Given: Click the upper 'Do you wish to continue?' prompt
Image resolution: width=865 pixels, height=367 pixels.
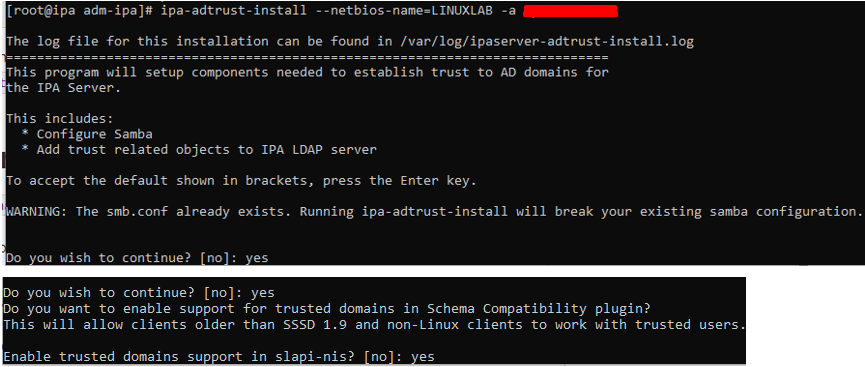Looking at the screenshot, I should pos(137,258).
